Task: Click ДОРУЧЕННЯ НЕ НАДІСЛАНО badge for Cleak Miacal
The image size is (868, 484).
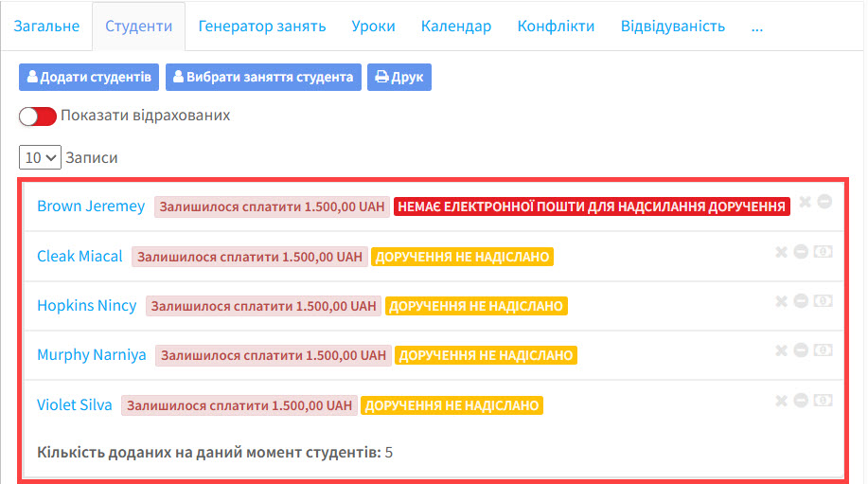Action: tap(462, 257)
